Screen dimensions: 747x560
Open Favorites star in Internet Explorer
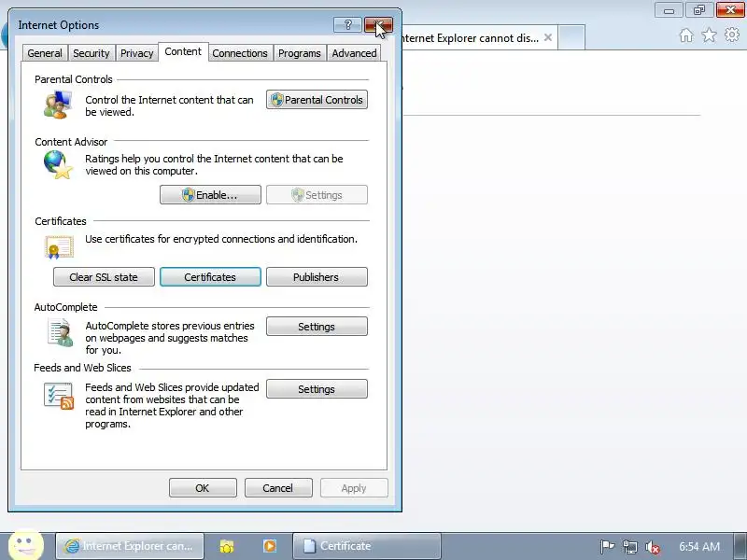click(x=710, y=35)
